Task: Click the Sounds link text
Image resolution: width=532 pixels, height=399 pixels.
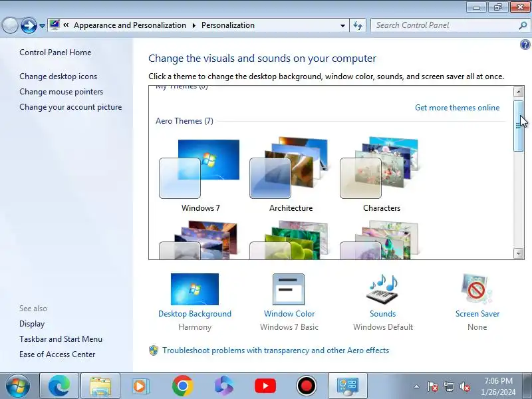Action: [x=383, y=314]
